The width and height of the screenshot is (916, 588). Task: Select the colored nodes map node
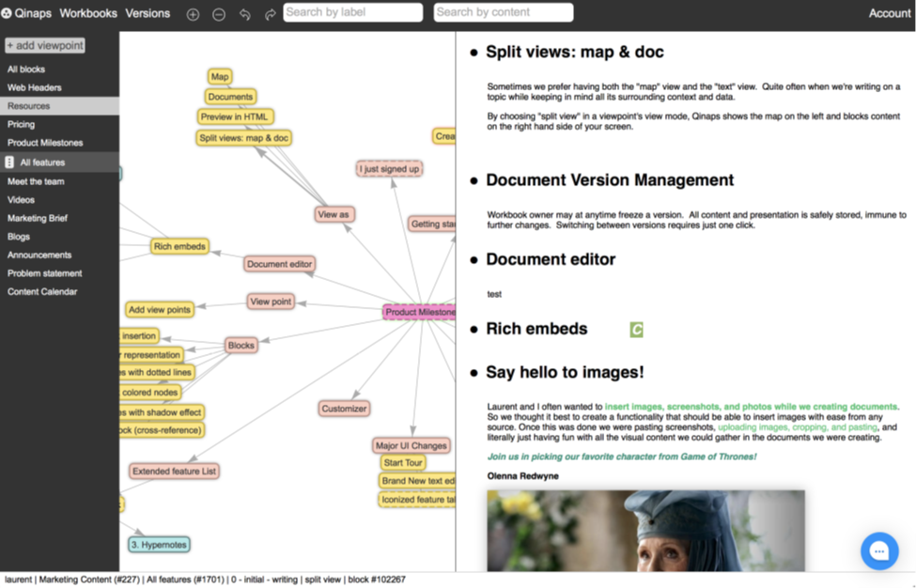150,393
